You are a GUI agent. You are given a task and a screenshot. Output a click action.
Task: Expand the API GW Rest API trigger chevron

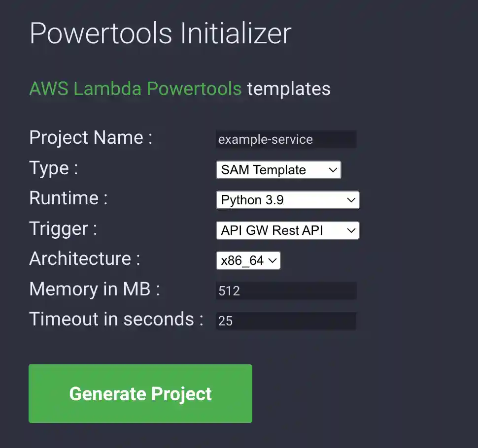350,230
